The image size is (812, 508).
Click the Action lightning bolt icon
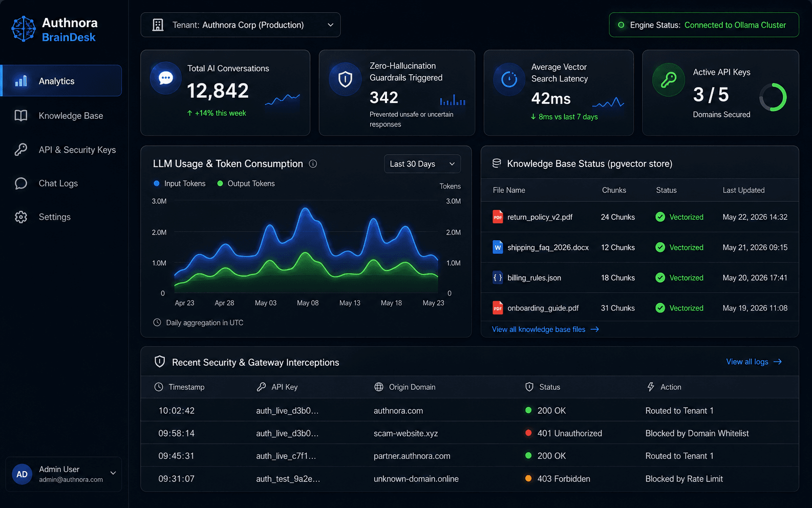point(651,387)
